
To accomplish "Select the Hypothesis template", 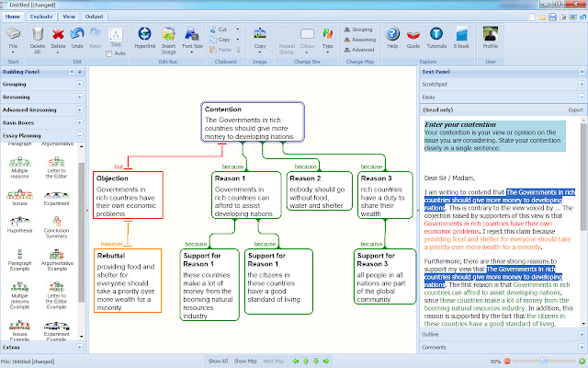I will pyautogui.click(x=19, y=224).
